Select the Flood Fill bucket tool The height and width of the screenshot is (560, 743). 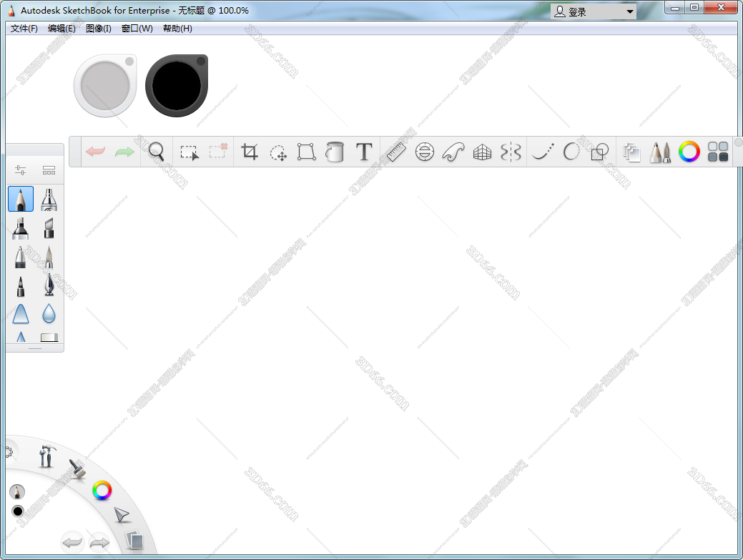(x=335, y=152)
